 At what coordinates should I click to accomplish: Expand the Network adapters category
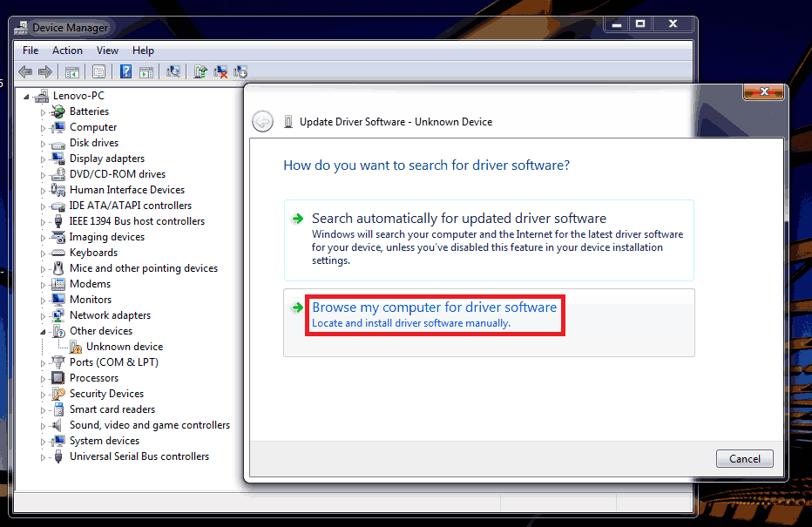coord(42,315)
